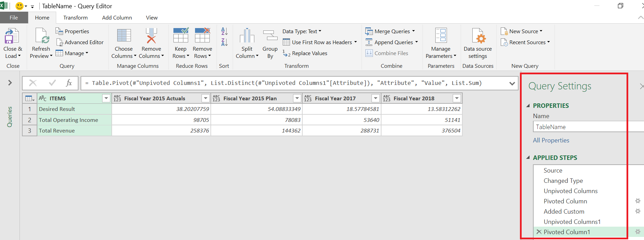The image size is (644, 240).
Task: Open Fiscal Year 2015 Plan filter dropdown
Action: click(x=297, y=99)
